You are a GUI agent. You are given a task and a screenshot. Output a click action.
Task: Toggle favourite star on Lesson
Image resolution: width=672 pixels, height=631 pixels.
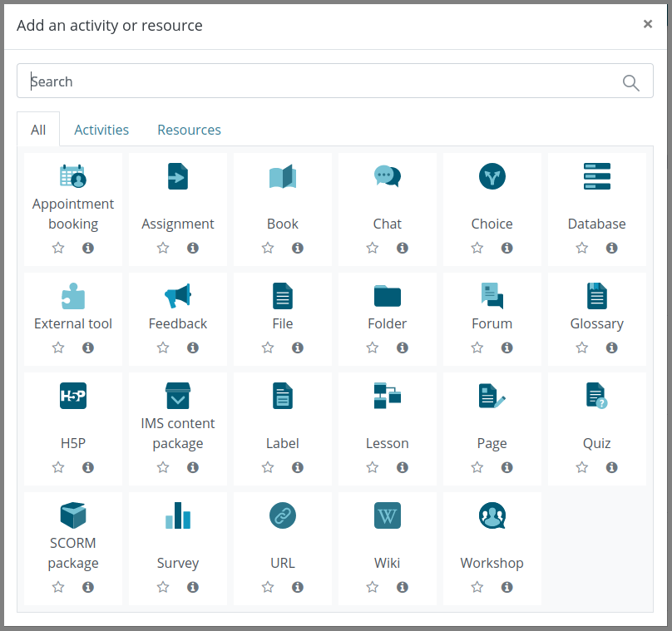click(373, 467)
